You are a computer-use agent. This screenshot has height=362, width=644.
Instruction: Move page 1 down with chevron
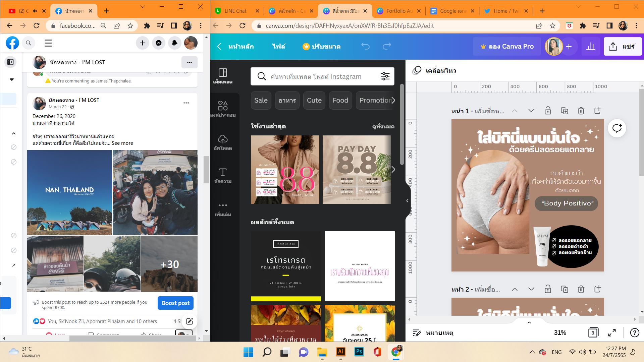pos(531,111)
